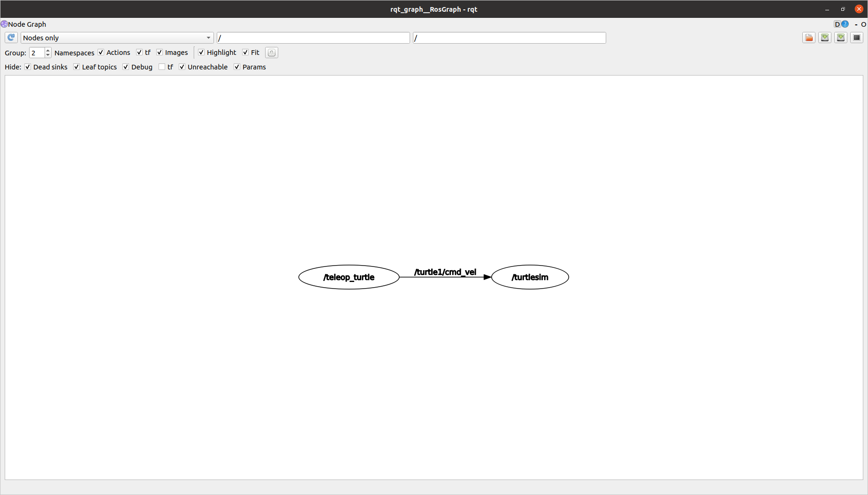Click the D dock toggle button
Image resolution: width=868 pixels, height=495 pixels.
(837, 24)
